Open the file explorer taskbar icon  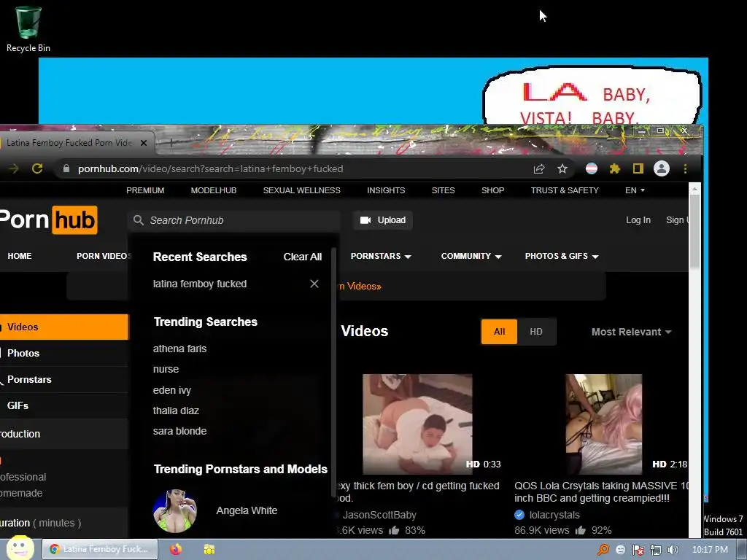[209, 550]
